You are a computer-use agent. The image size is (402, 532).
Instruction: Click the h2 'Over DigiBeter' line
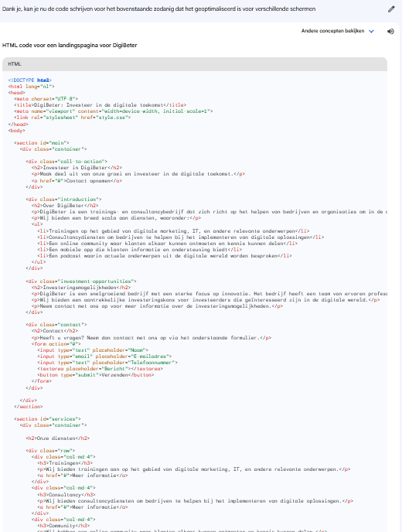click(x=65, y=205)
